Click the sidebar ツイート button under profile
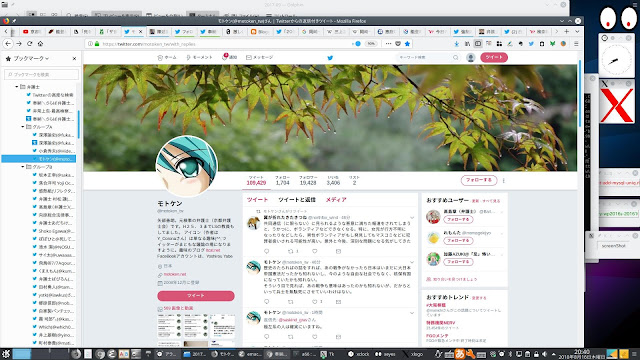This screenshot has height=360, width=640. coord(196,296)
